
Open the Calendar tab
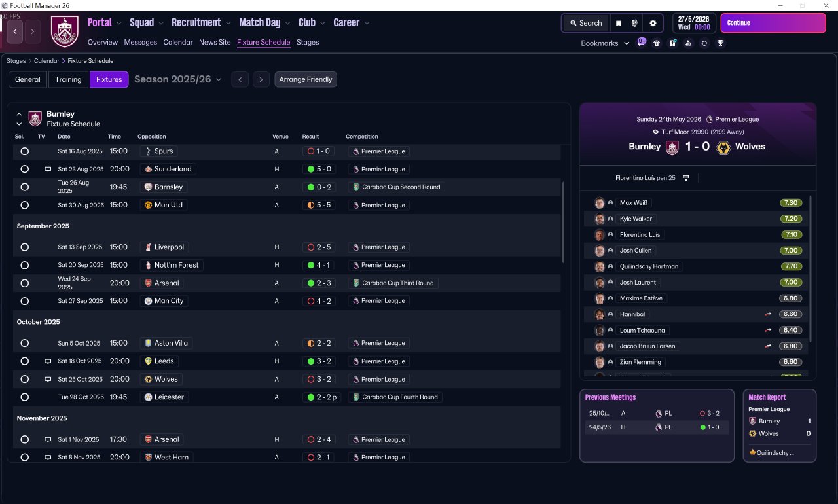[178, 42]
